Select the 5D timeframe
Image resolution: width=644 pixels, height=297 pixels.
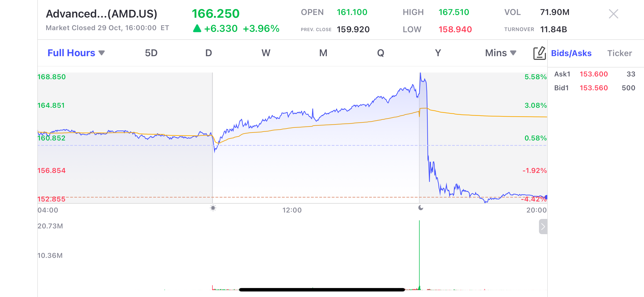pos(151,53)
